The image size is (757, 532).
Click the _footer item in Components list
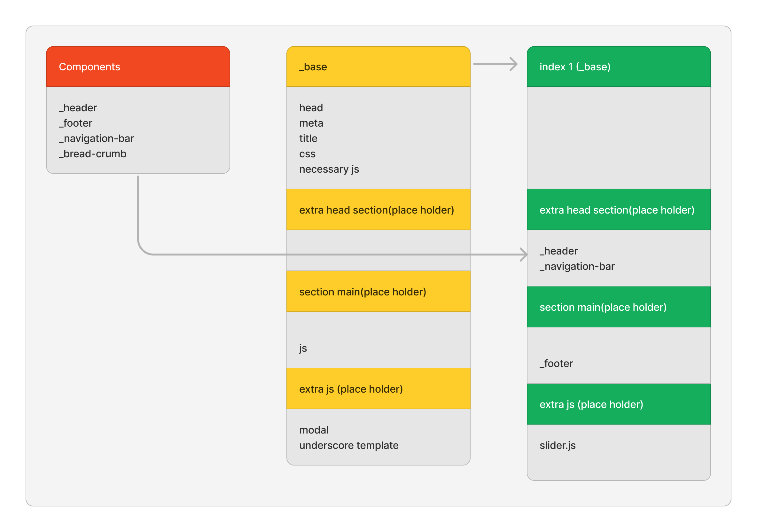tap(75, 123)
